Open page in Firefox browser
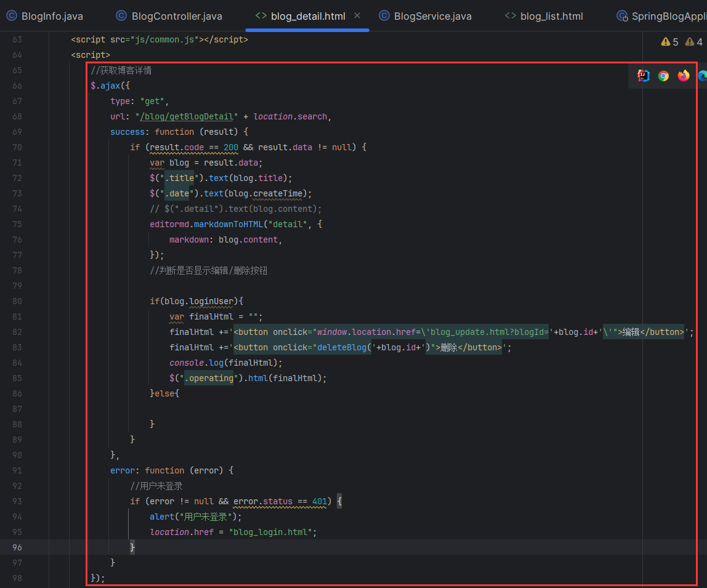The width and height of the screenshot is (707, 588). tap(684, 76)
